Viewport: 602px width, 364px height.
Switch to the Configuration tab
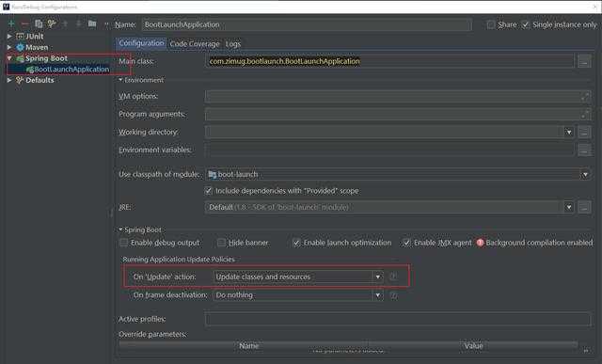[x=141, y=43]
